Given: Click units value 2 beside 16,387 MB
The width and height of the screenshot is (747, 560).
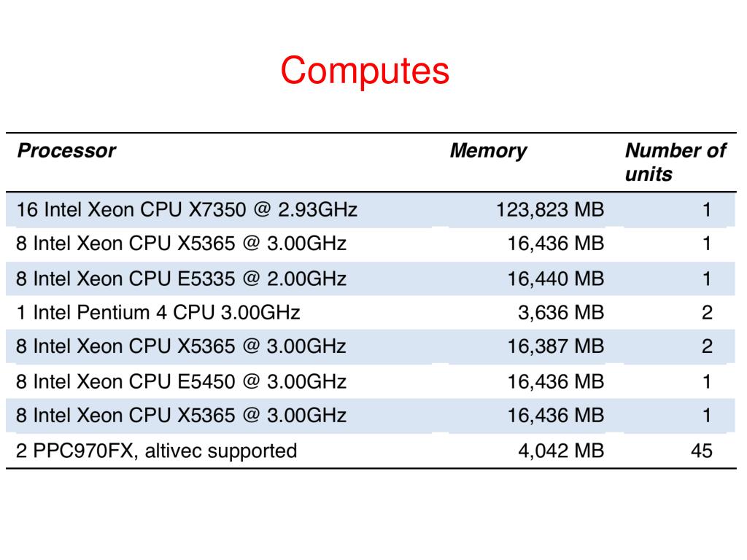Looking at the screenshot, I should tap(707, 346).
